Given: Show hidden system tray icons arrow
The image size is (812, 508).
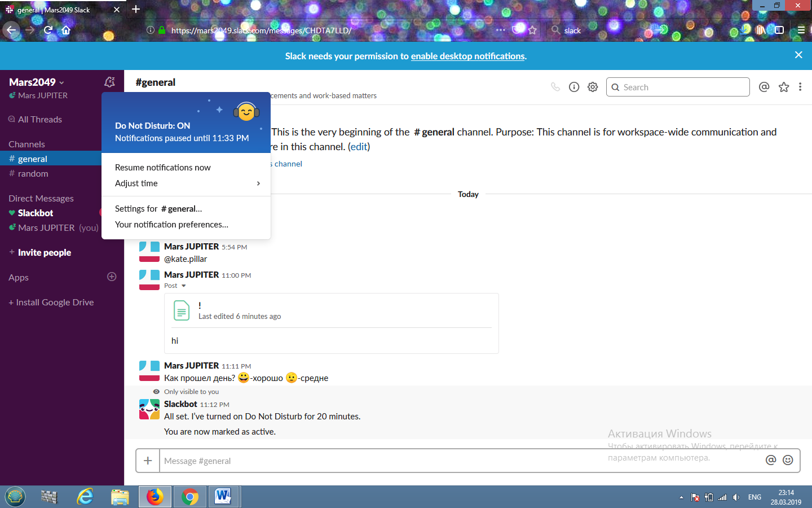Looking at the screenshot, I should [x=681, y=497].
